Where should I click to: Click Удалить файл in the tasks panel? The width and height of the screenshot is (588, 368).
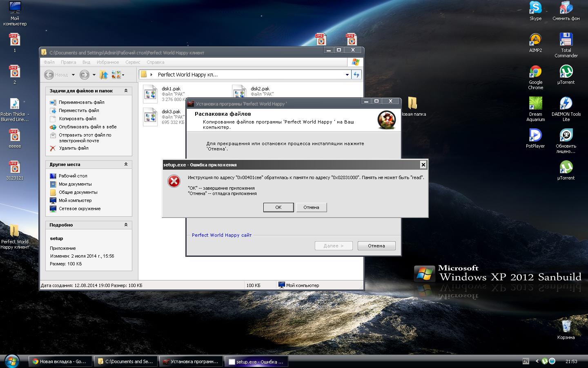73,148
